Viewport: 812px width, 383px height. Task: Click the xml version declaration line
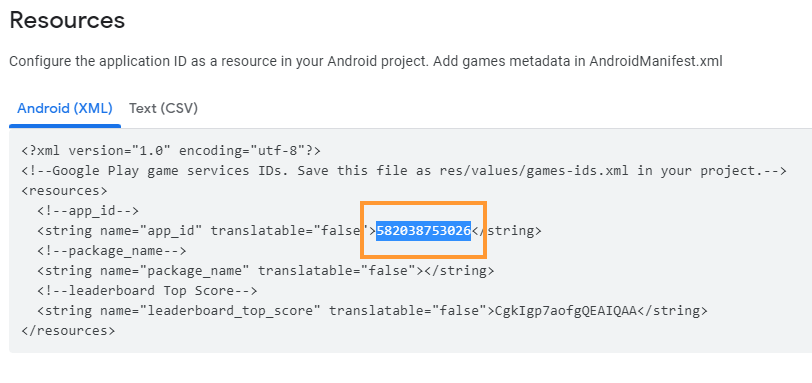click(x=171, y=151)
